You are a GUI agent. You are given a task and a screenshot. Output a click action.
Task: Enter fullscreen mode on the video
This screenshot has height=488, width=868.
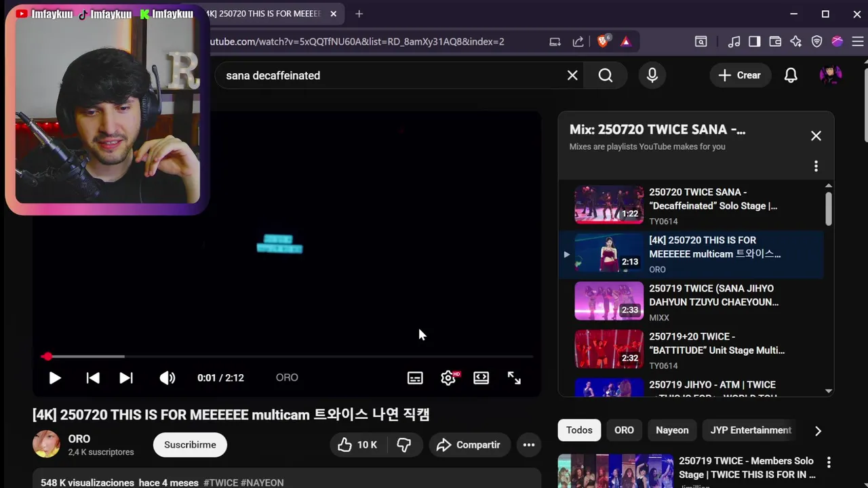pyautogui.click(x=514, y=378)
